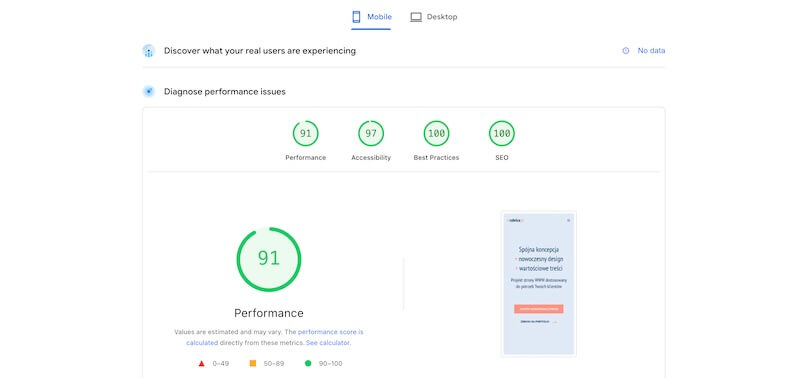Click the Performance label under the small gauge

[306, 158]
